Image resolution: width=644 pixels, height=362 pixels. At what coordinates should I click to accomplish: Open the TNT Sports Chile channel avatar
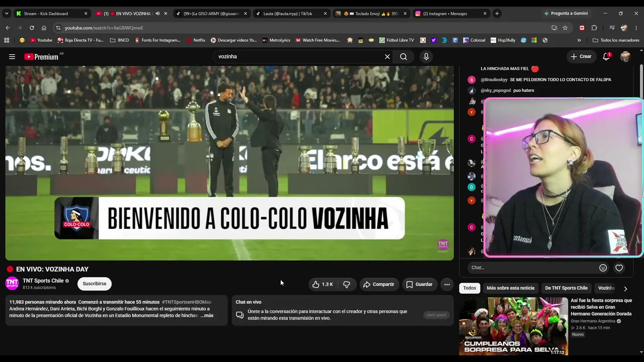pos(12,284)
